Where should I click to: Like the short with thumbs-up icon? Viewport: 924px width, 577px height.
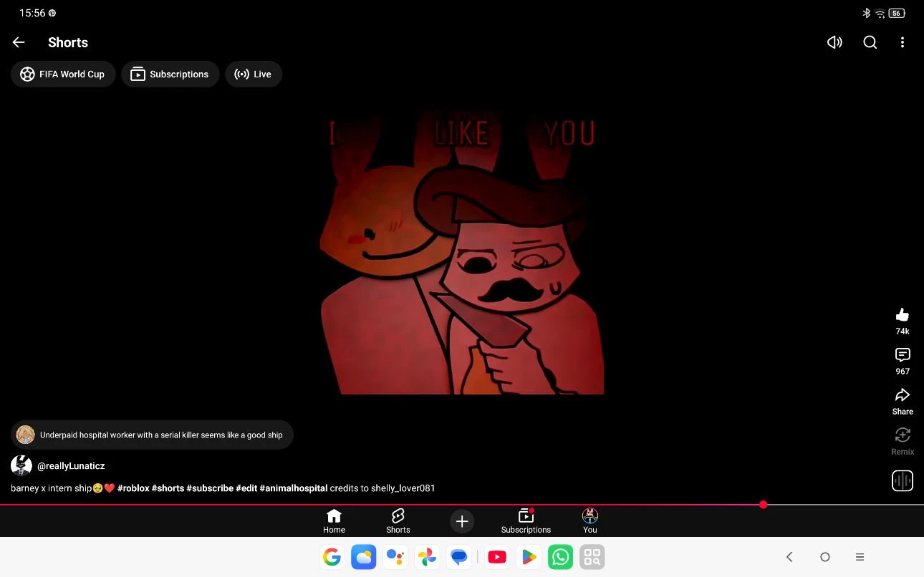tap(903, 314)
